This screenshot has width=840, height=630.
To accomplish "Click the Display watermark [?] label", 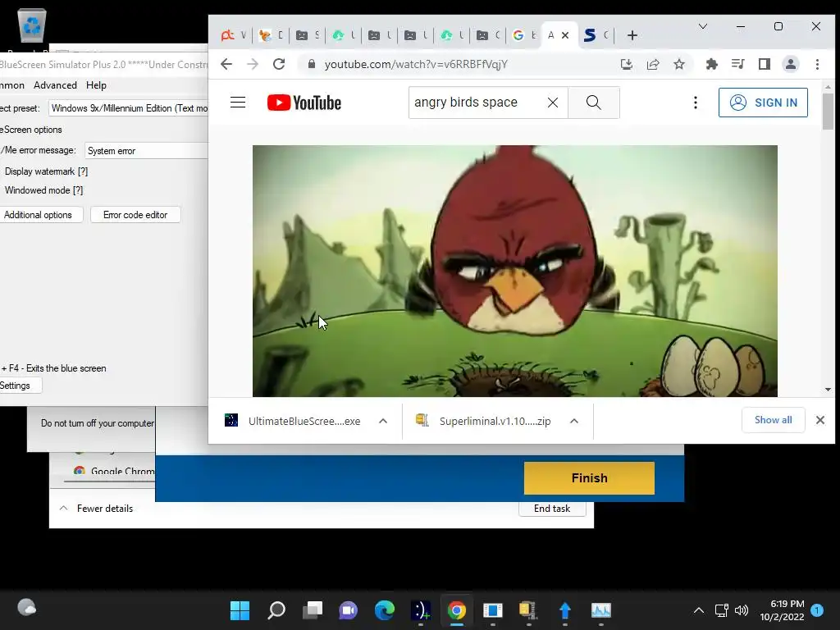I will (46, 171).
